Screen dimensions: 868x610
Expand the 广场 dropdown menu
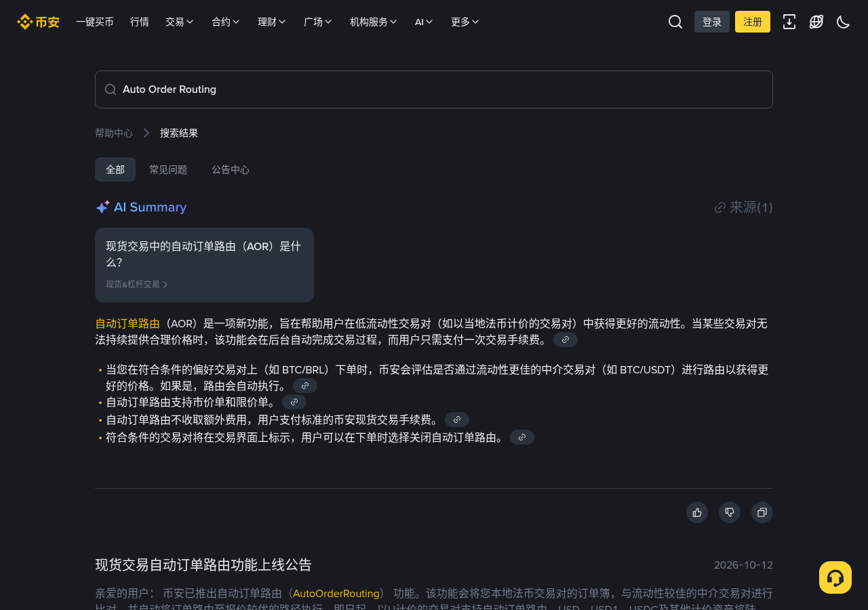coord(318,22)
